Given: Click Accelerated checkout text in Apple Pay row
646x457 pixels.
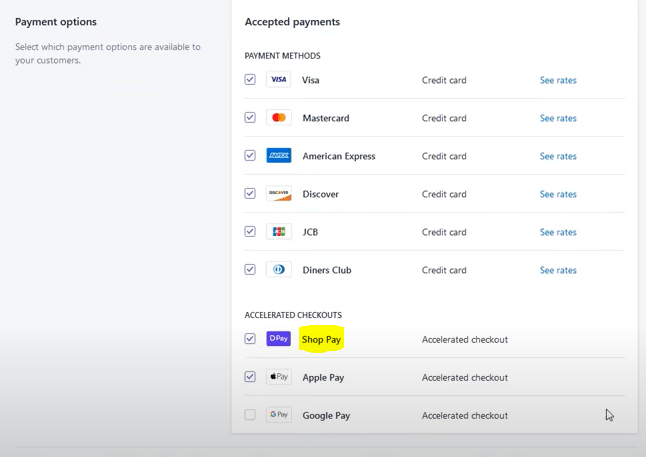Looking at the screenshot, I should 465,377.
